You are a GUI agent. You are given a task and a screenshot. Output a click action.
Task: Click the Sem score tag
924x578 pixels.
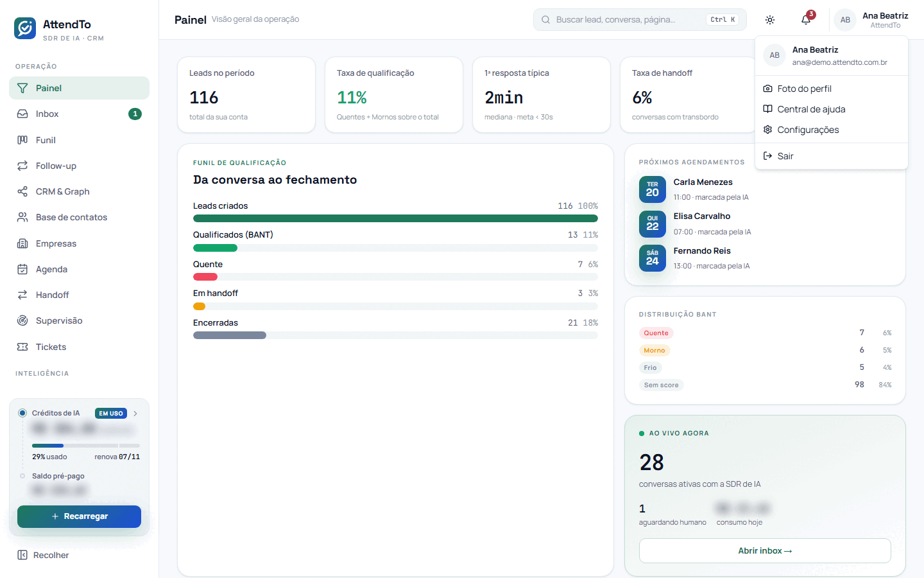click(x=661, y=385)
